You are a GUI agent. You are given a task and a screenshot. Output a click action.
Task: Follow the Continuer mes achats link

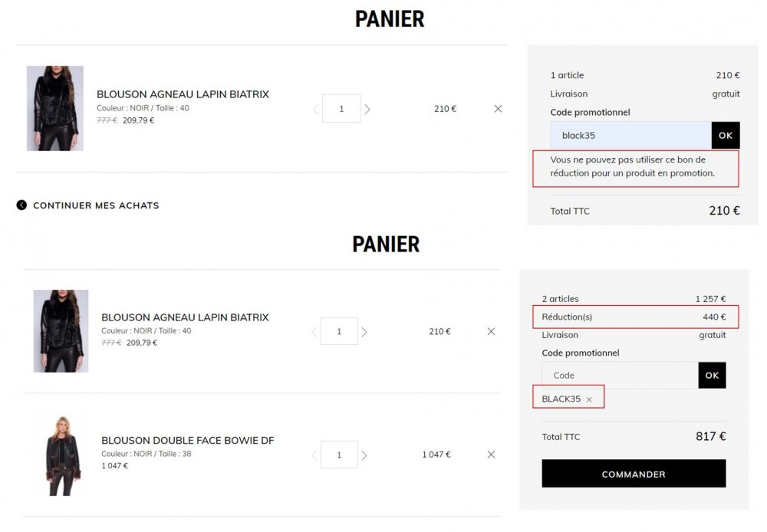click(96, 205)
